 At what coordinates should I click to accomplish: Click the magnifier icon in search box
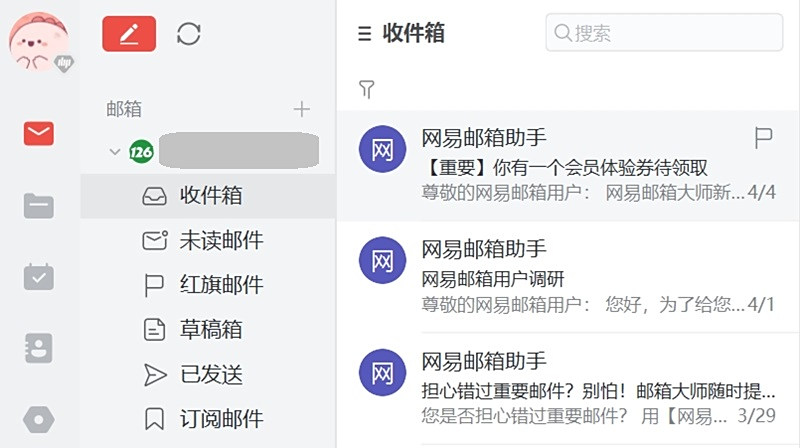pyautogui.click(x=563, y=33)
